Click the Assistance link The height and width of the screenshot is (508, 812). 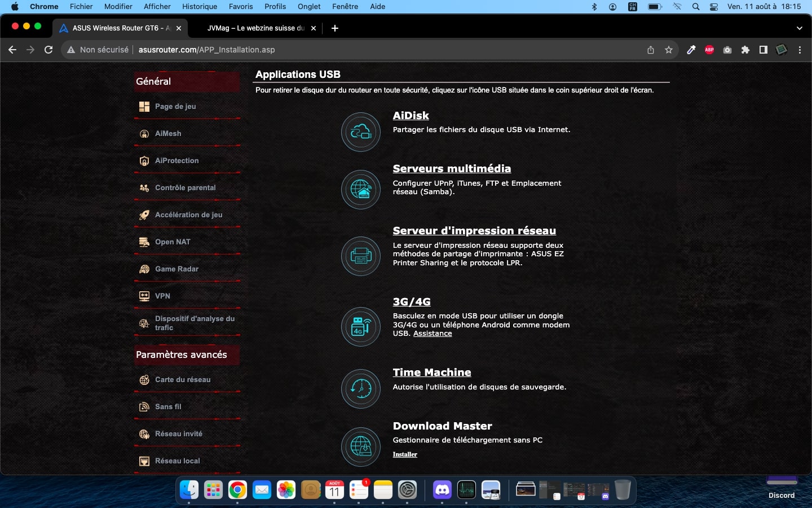tap(433, 334)
